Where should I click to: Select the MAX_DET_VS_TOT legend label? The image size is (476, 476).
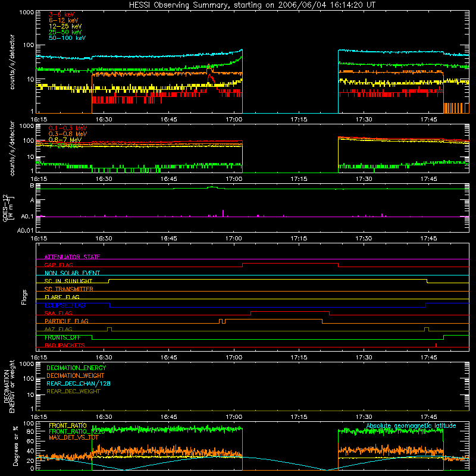74,437
